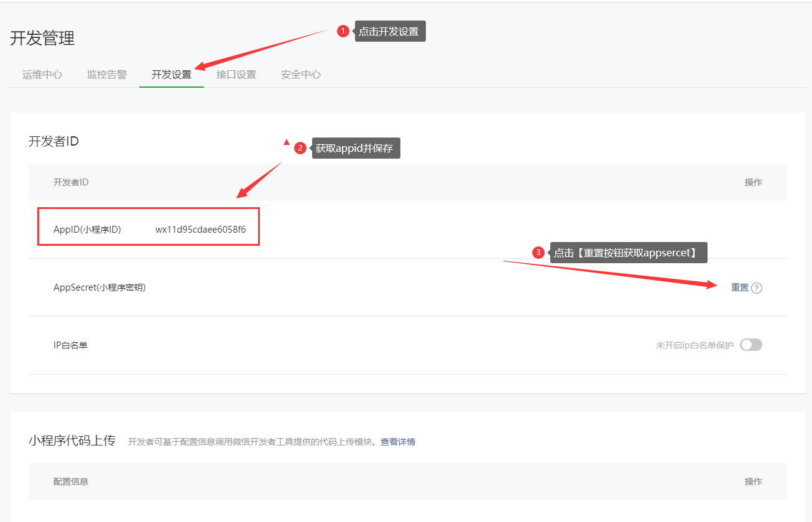Click the AppSecret(小程序密钥) row label
812x522 pixels.
99,287
